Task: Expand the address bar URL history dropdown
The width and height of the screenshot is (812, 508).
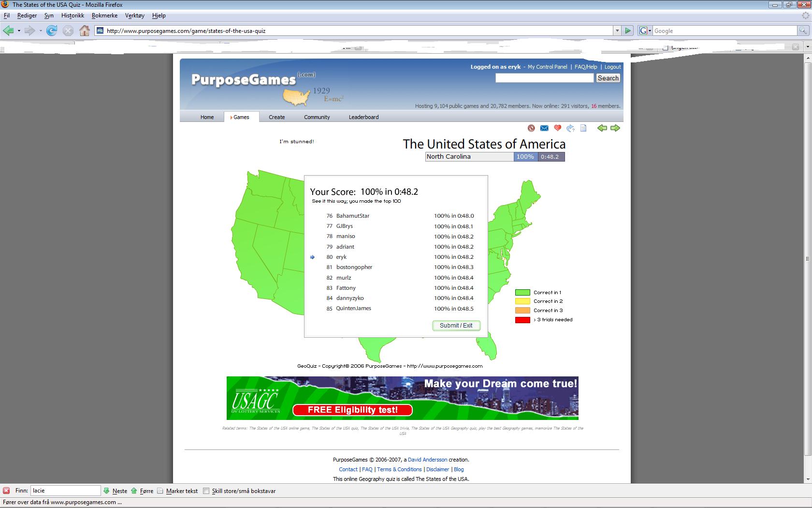Action: click(617, 30)
